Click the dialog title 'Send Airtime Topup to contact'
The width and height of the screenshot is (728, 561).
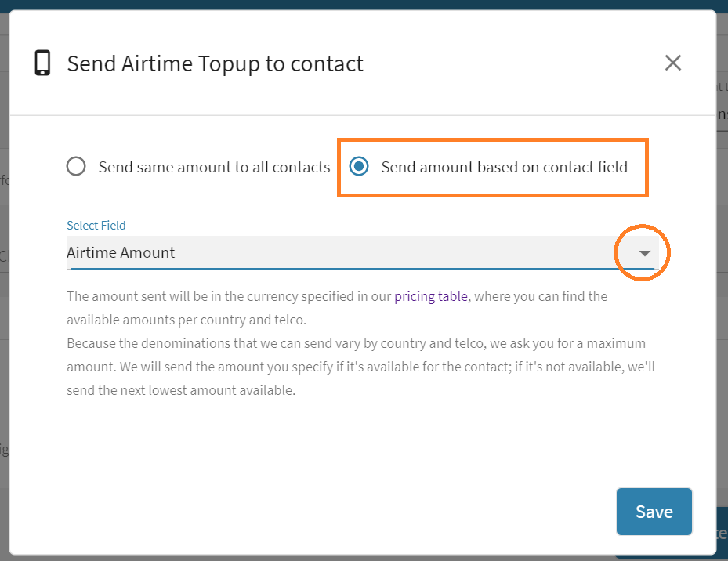216,63
